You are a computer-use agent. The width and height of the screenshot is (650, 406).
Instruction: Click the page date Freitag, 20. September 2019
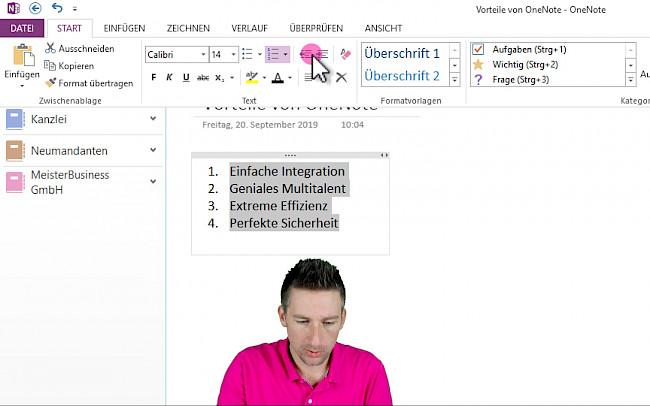pyautogui.click(x=260, y=124)
